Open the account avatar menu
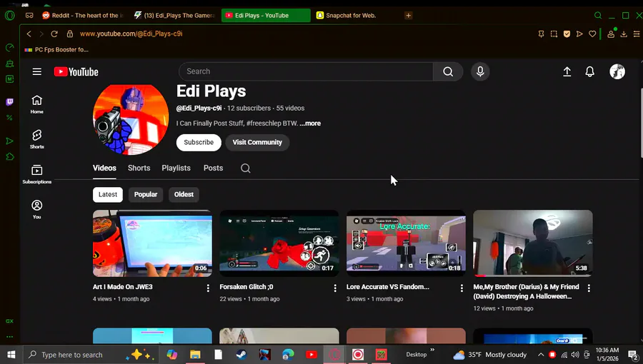 (x=617, y=71)
